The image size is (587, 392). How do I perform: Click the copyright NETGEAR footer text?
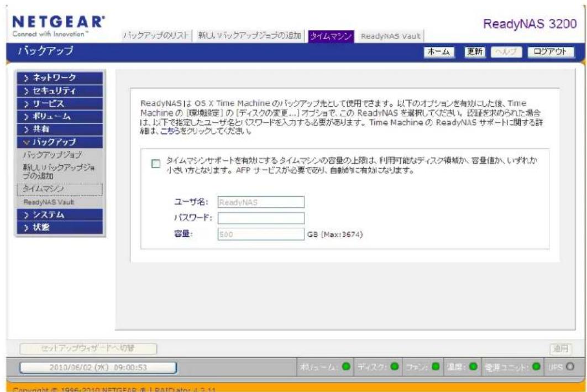coord(114,389)
